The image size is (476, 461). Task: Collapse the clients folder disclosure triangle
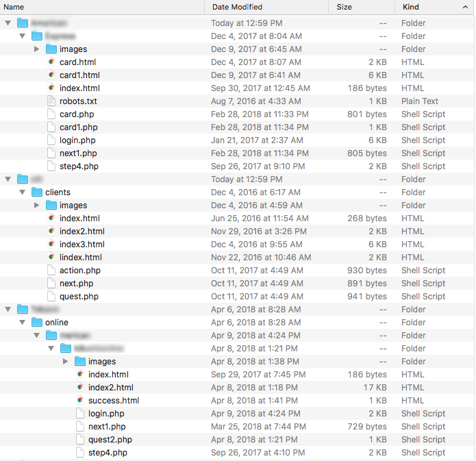[22, 192]
